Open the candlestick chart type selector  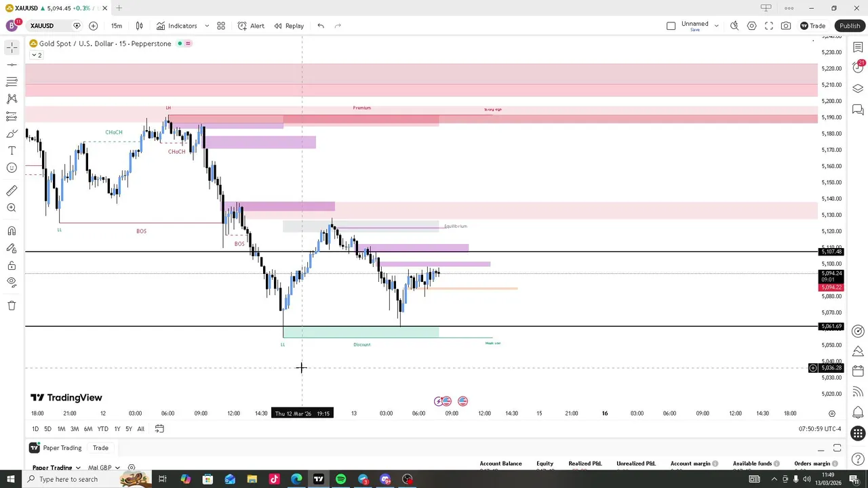pyautogui.click(x=139, y=26)
